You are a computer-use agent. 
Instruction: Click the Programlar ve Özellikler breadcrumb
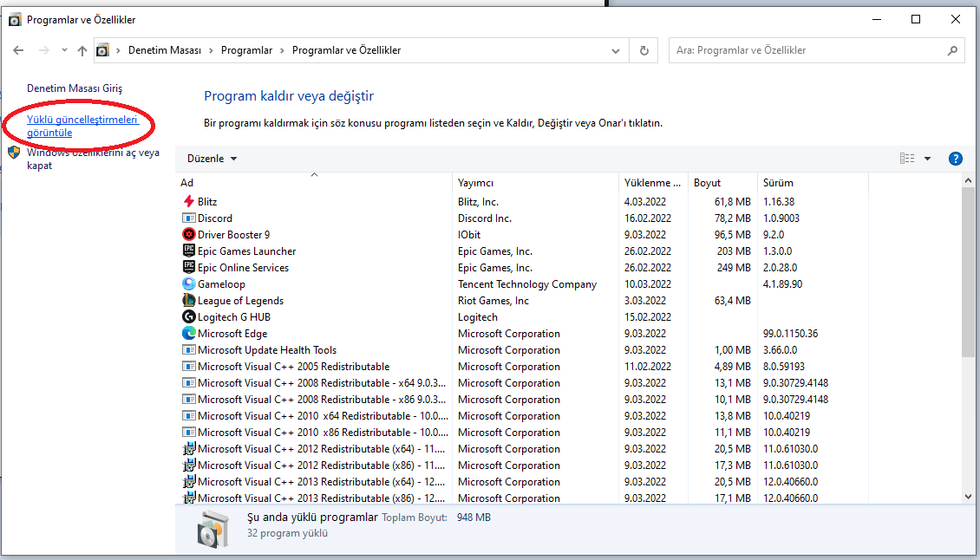point(346,50)
